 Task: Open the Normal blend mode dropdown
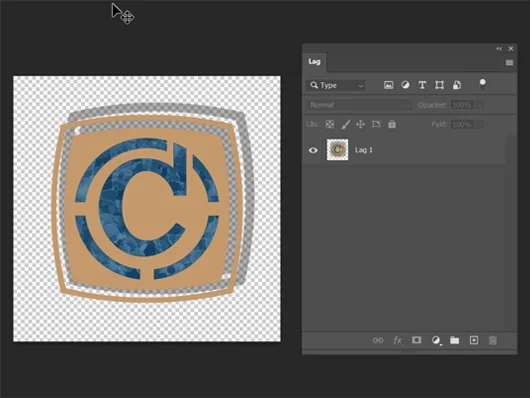pyautogui.click(x=359, y=105)
